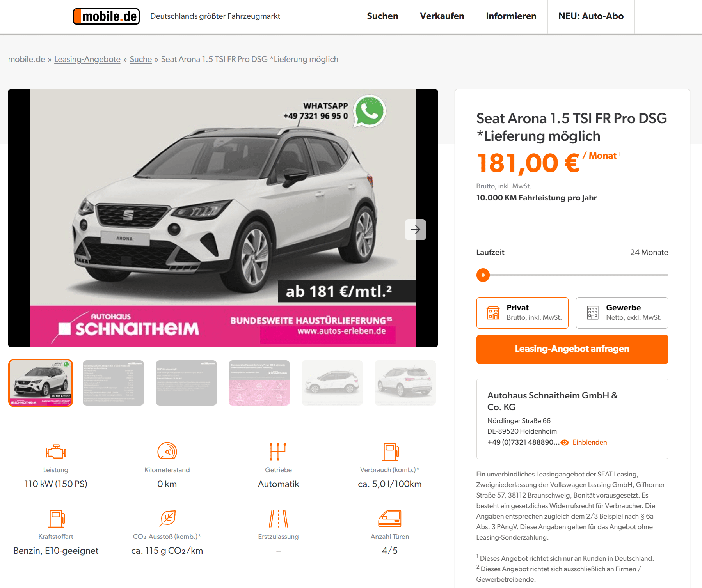Screen dimensions: 702x588
Task: Click the Automatik transmission value
Action: 278,484
